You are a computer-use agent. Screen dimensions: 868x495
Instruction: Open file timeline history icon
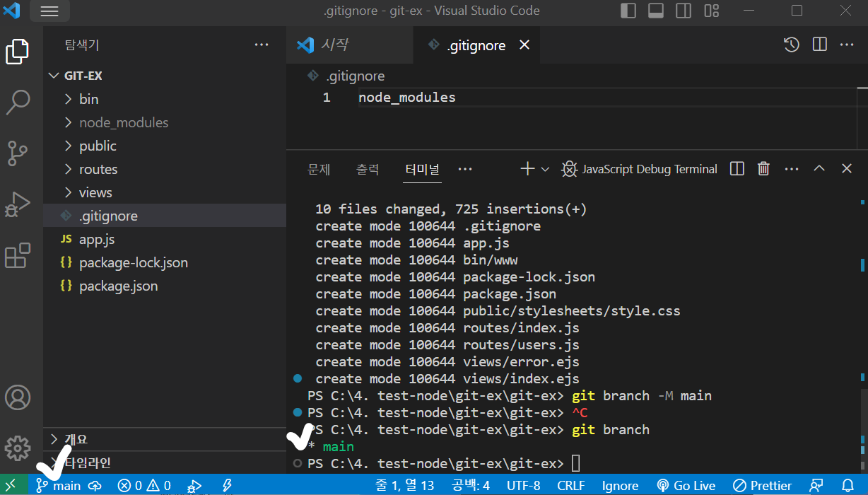pyautogui.click(x=792, y=45)
